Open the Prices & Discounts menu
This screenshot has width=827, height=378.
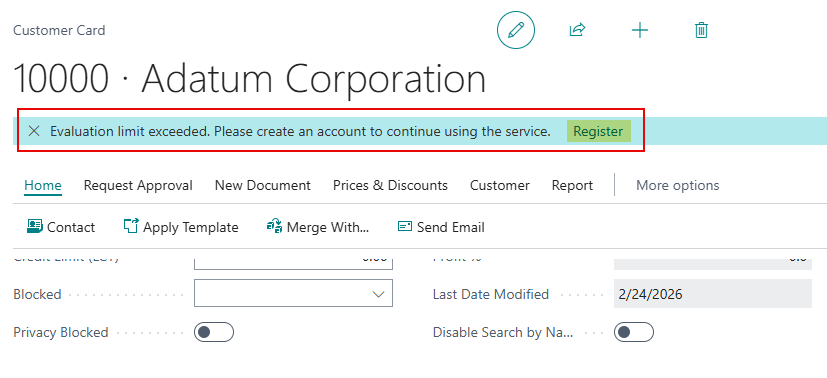click(x=390, y=186)
